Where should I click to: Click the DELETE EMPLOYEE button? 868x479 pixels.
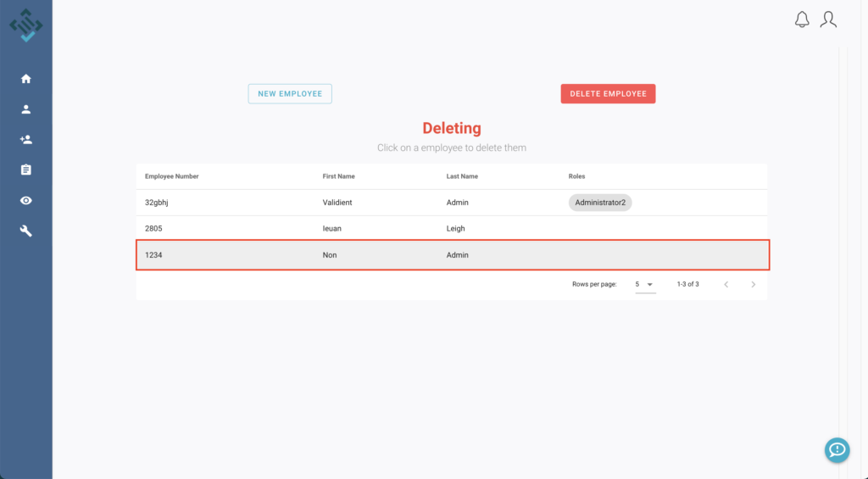tap(608, 93)
